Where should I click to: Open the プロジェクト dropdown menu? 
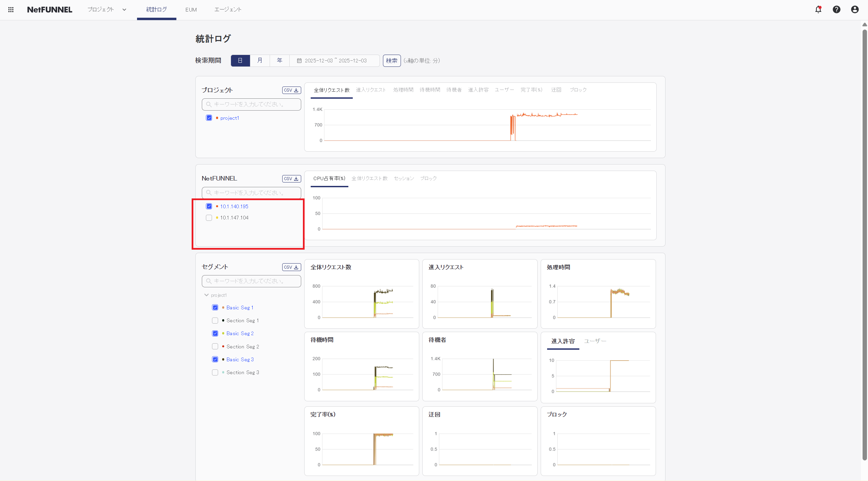pyautogui.click(x=106, y=9)
